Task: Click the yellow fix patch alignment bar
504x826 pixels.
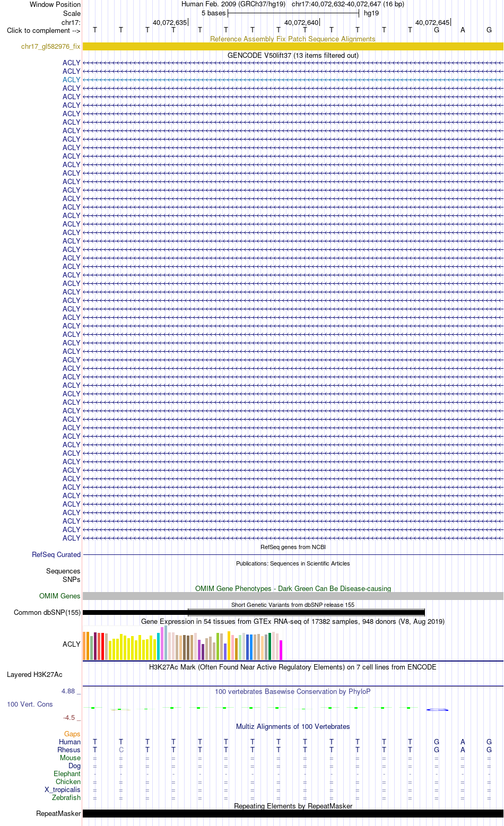Action: [x=293, y=47]
